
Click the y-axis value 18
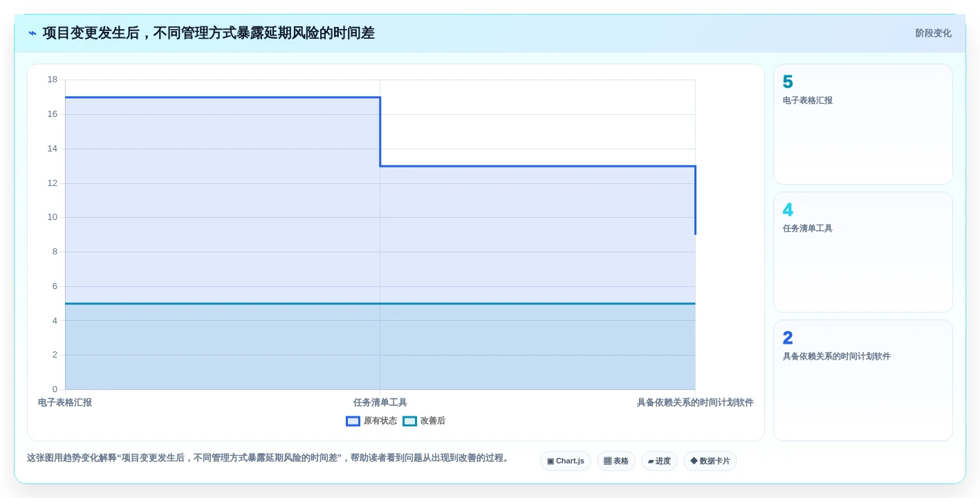coord(53,80)
